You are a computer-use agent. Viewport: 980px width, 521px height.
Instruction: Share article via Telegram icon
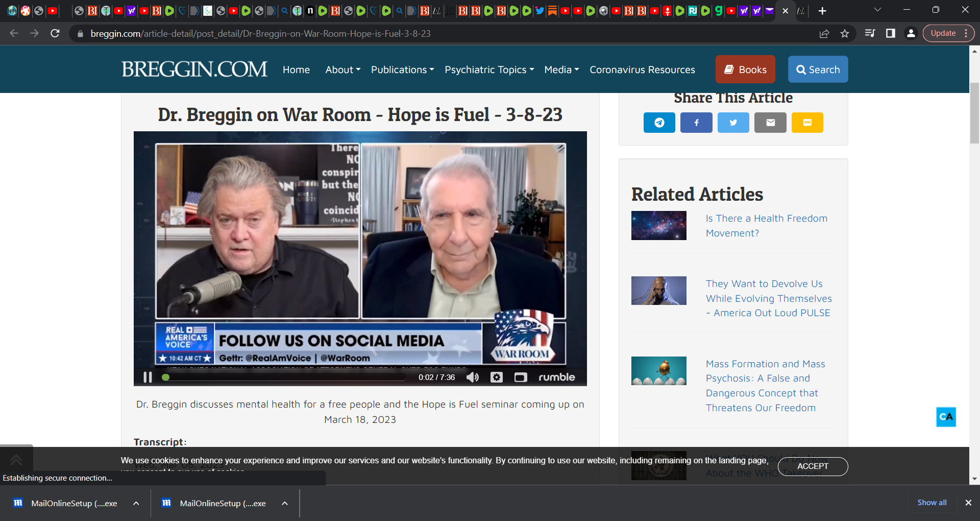point(659,123)
